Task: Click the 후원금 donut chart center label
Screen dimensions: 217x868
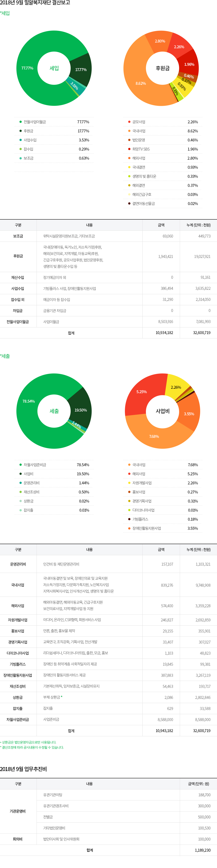Action: (x=162, y=68)
